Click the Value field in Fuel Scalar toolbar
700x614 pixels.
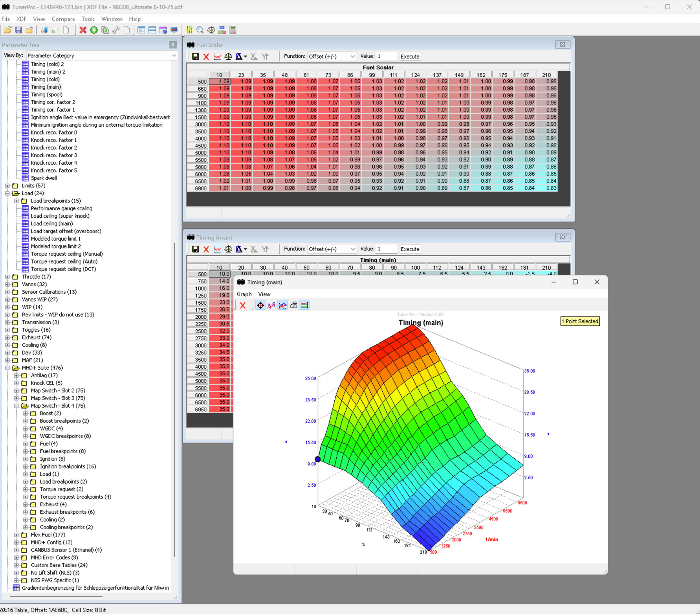click(386, 57)
